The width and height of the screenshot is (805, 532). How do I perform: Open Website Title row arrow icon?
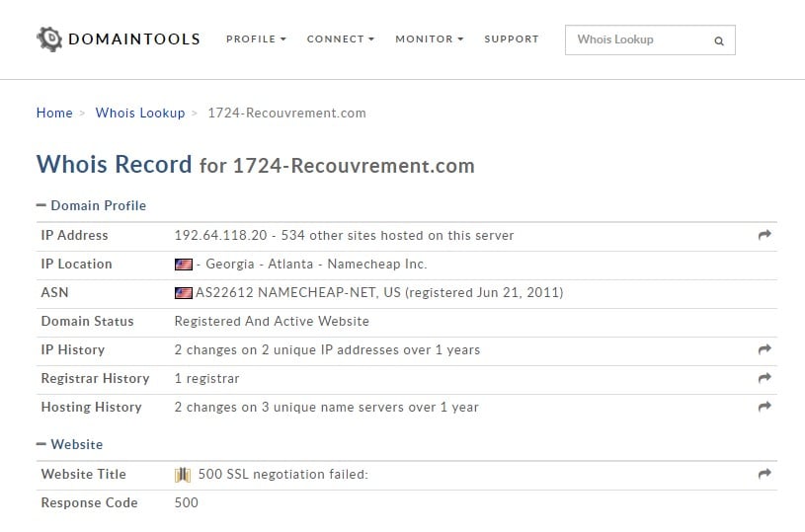tap(765, 474)
